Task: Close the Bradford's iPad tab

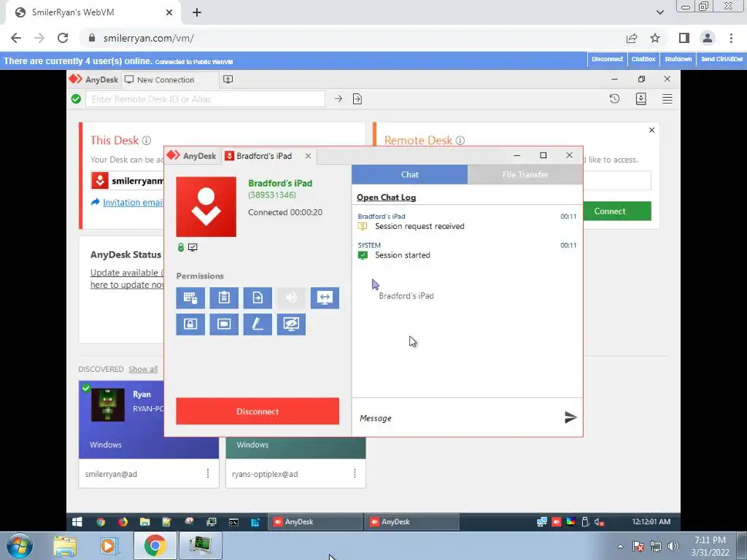Action: click(309, 156)
